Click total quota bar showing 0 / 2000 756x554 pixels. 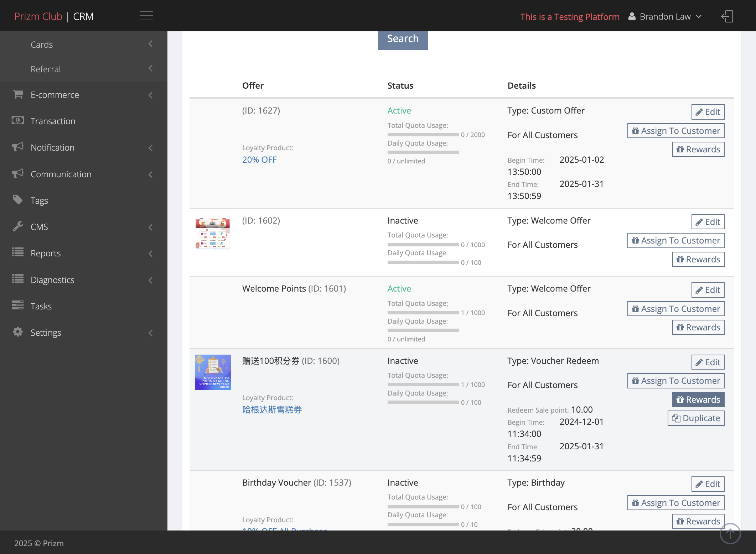[x=423, y=135]
